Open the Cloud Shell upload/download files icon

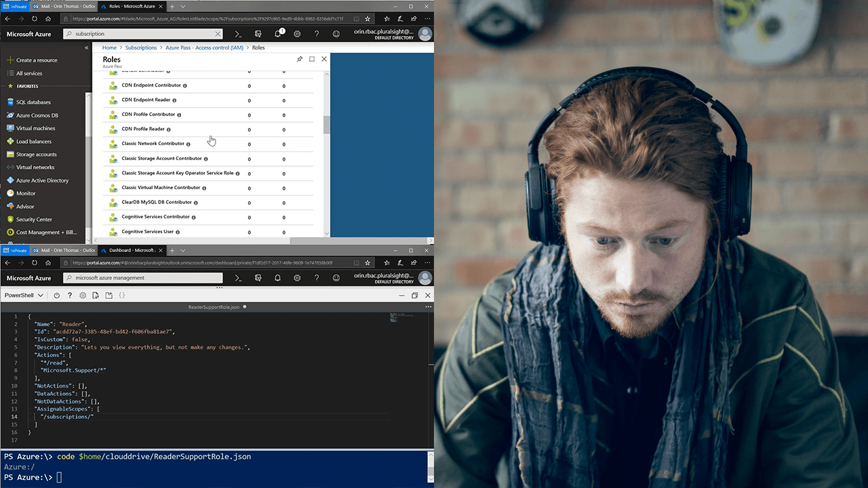pos(96,295)
